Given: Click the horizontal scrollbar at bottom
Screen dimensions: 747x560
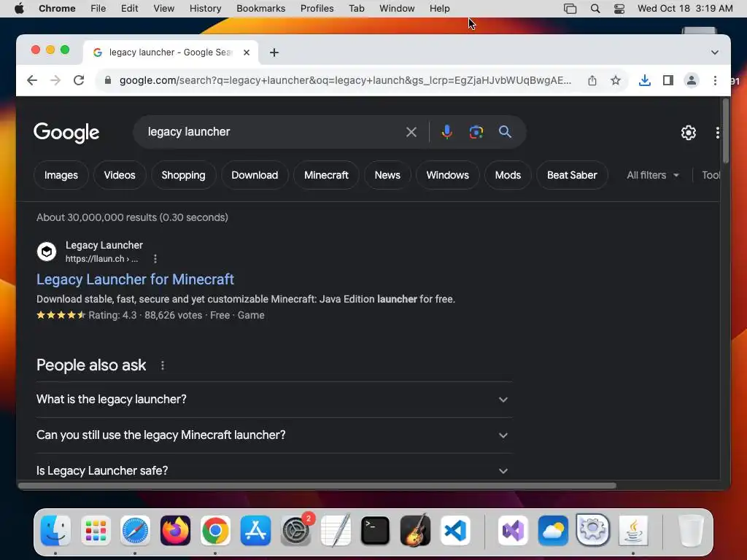Looking at the screenshot, I should [x=317, y=486].
